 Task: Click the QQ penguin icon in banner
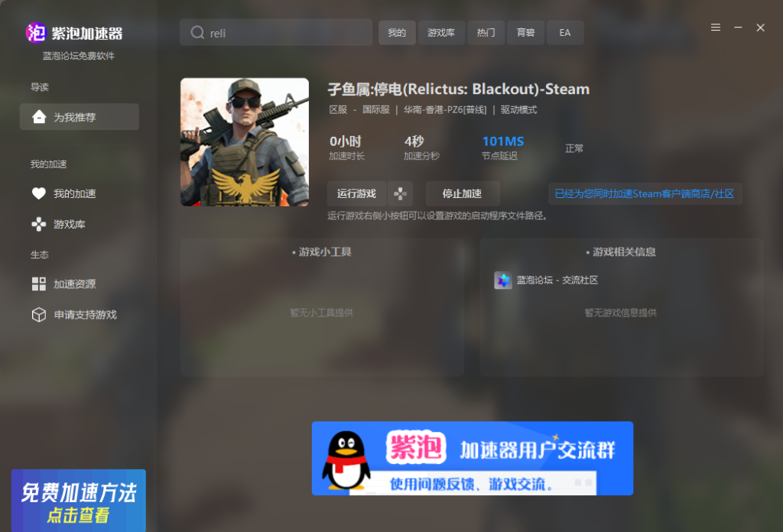346,459
